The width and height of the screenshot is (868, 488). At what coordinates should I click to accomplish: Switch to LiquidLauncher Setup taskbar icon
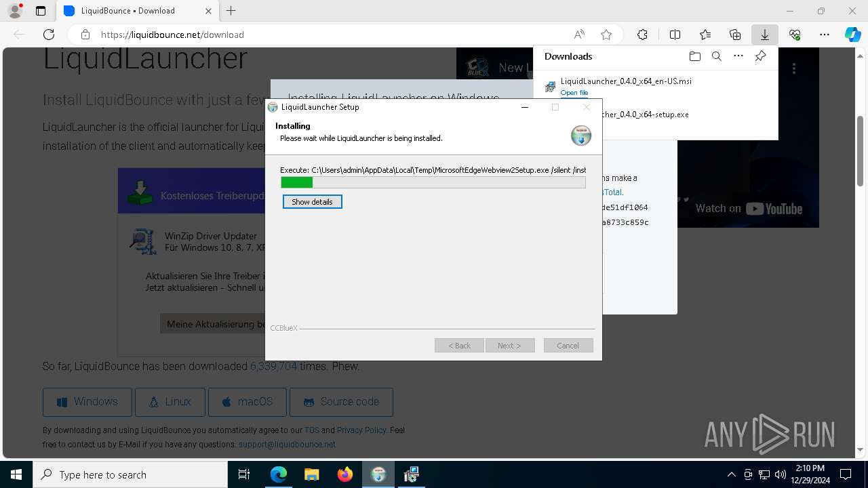click(x=378, y=474)
